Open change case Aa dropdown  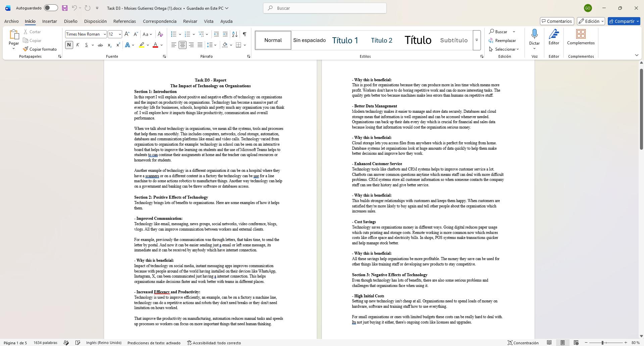point(147,34)
